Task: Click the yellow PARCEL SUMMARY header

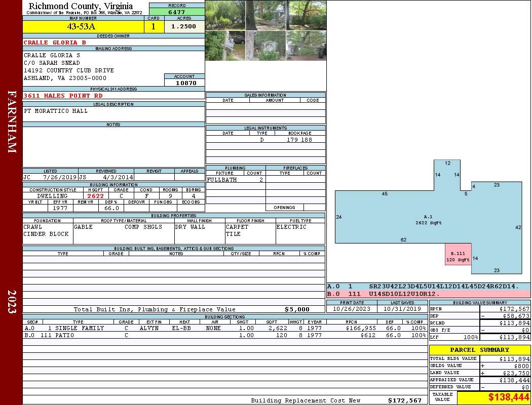Action: point(479,350)
